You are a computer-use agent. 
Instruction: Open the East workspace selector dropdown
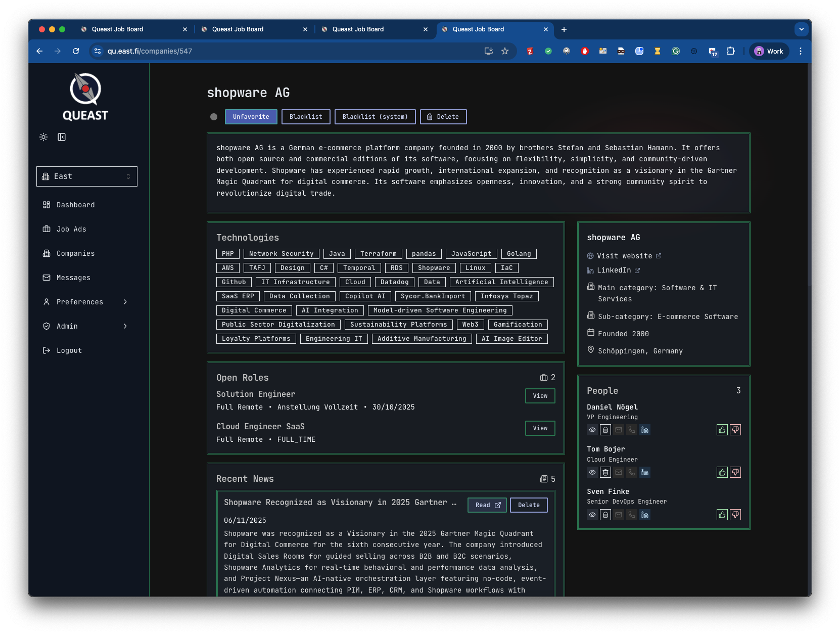86,176
